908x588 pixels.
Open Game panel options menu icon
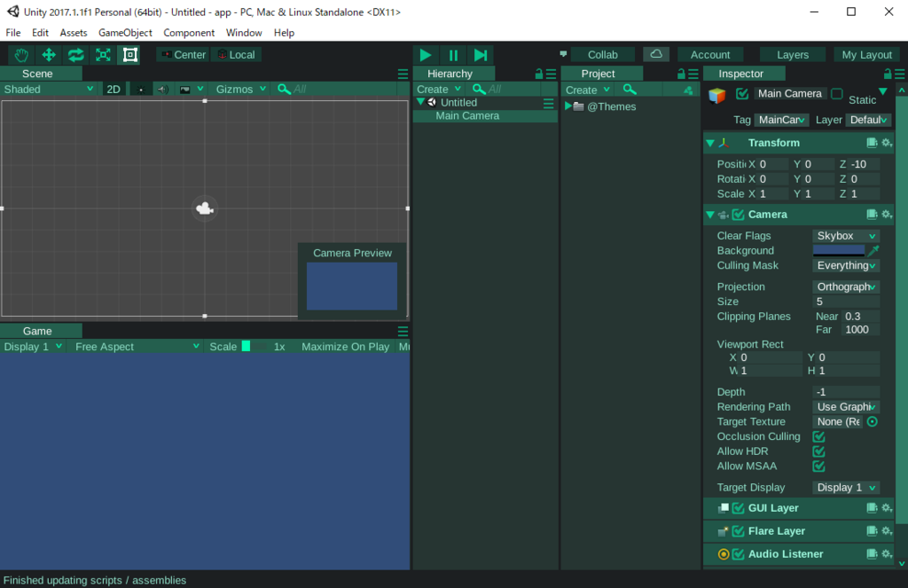403,332
